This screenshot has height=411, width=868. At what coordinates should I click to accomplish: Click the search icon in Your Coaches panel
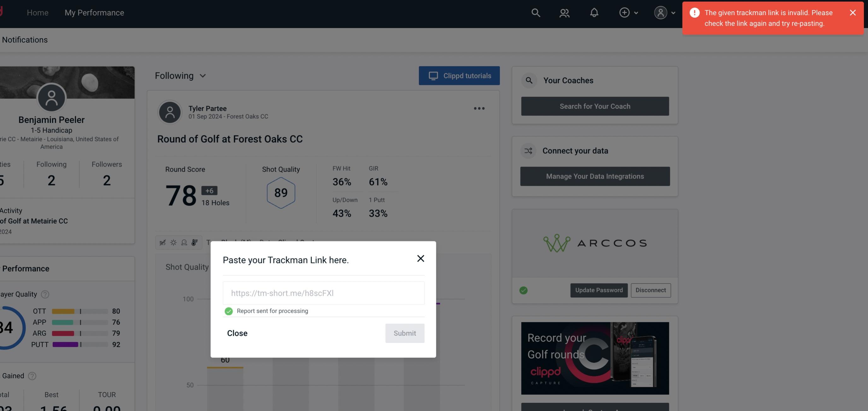(529, 80)
